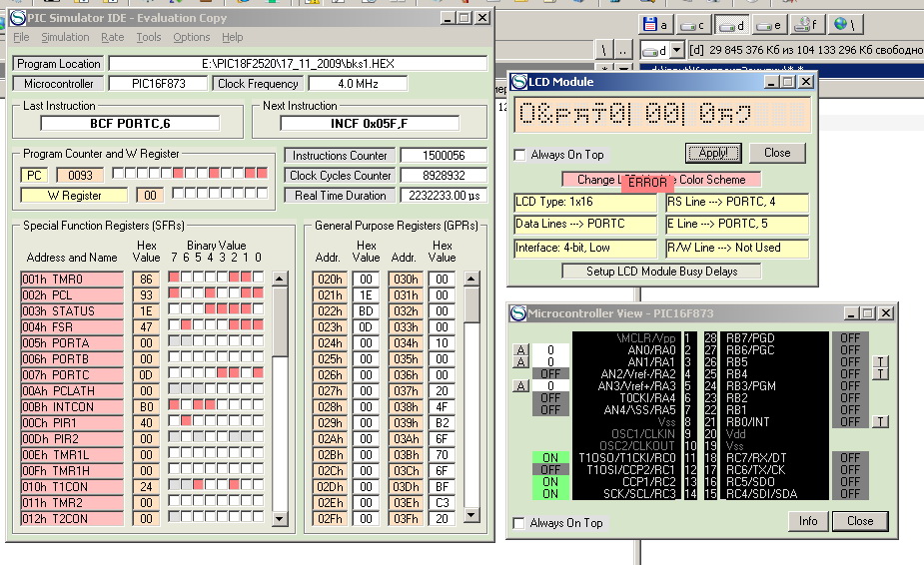Screen dimensions: 924x565
Task: Click the SFR list scrollbar thumb
Action: coord(280,321)
